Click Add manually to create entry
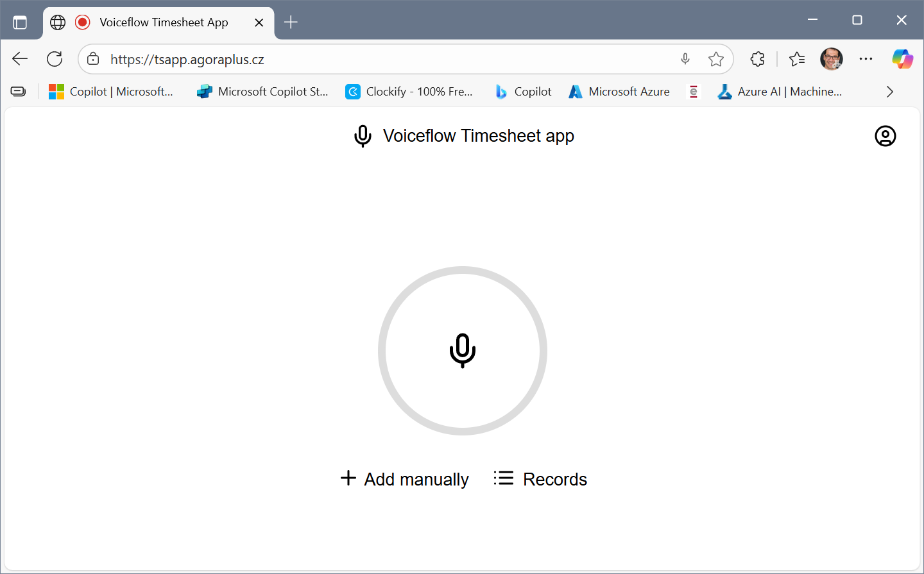 pyautogui.click(x=404, y=479)
